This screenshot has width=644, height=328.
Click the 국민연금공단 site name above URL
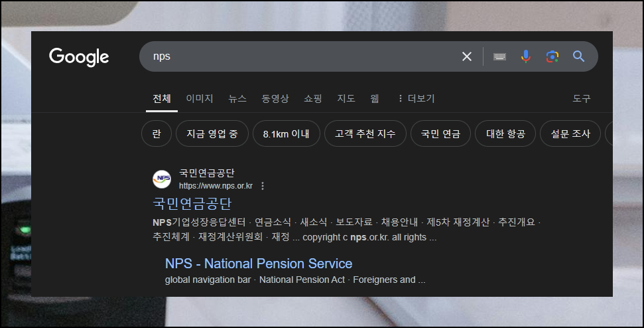[x=206, y=173]
